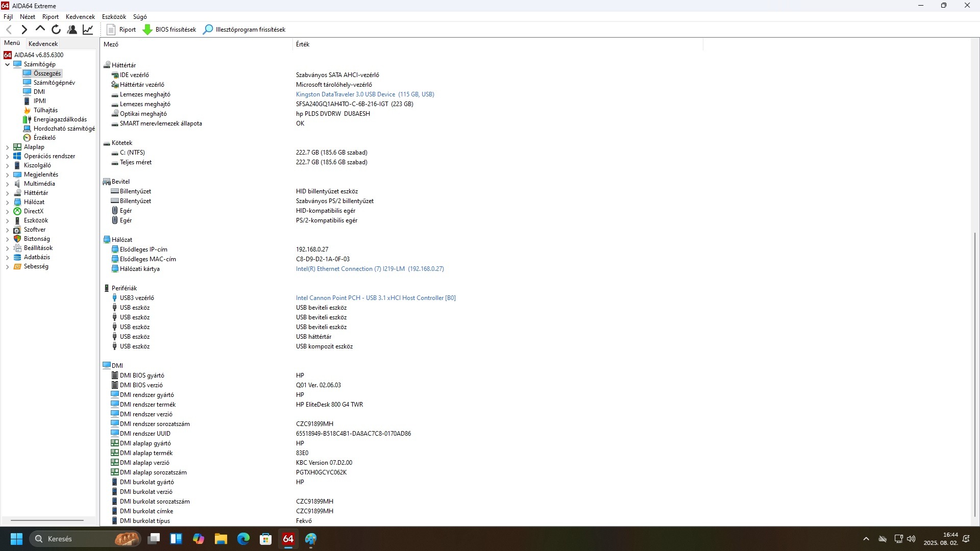Click the graph chart toolbar icon
The height and width of the screenshot is (551, 980).
[88, 30]
